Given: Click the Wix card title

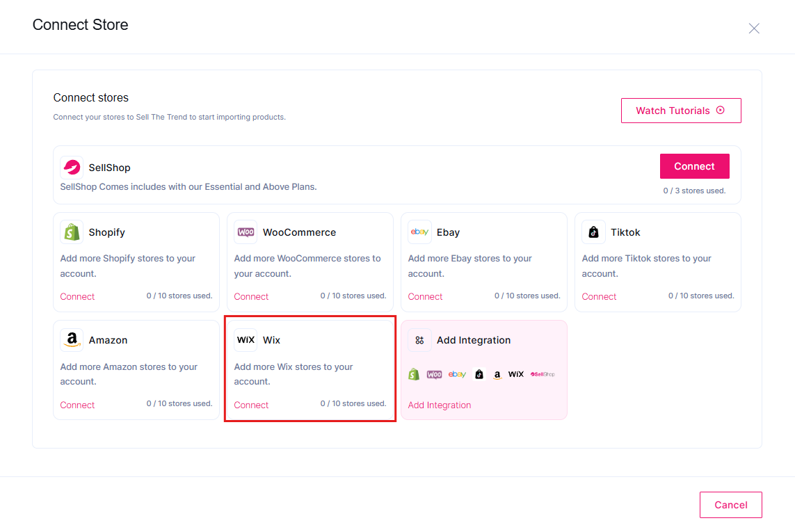Looking at the screenshot, I should pyautogui.click(x=271, y=340).
